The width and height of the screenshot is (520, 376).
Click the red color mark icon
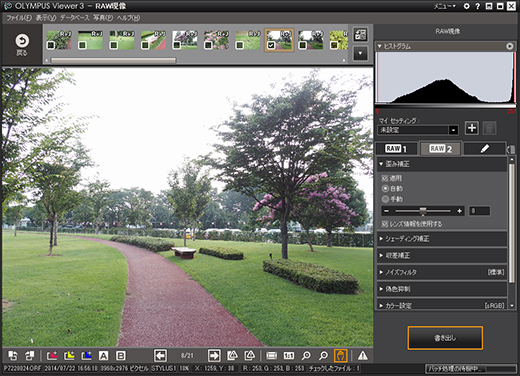(52, 356)
